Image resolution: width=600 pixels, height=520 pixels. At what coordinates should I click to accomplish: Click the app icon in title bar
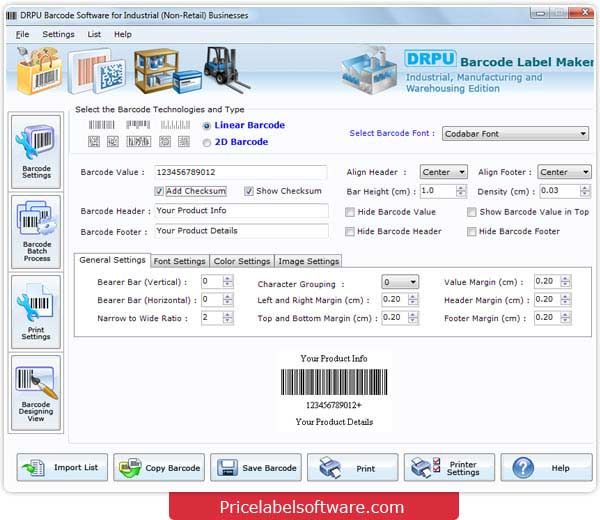11,15
